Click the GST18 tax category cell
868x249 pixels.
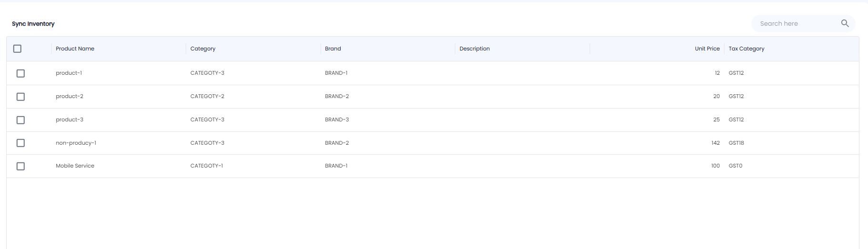(736, 143)
